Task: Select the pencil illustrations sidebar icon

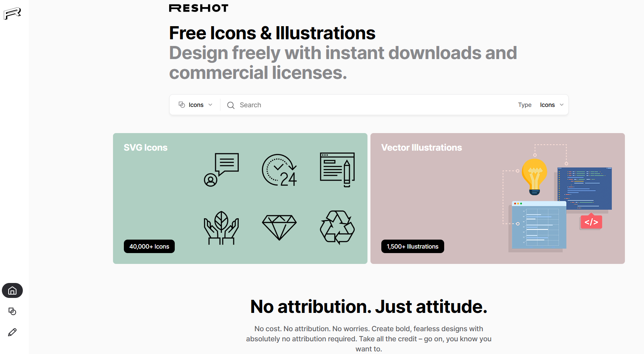Action: 12,332
